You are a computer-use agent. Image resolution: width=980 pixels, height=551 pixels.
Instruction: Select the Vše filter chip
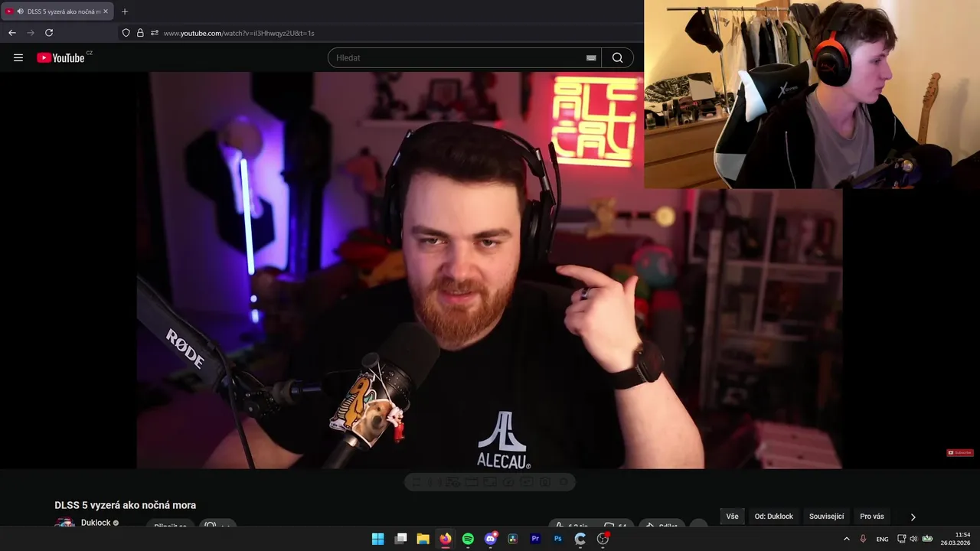click(733, 517)
